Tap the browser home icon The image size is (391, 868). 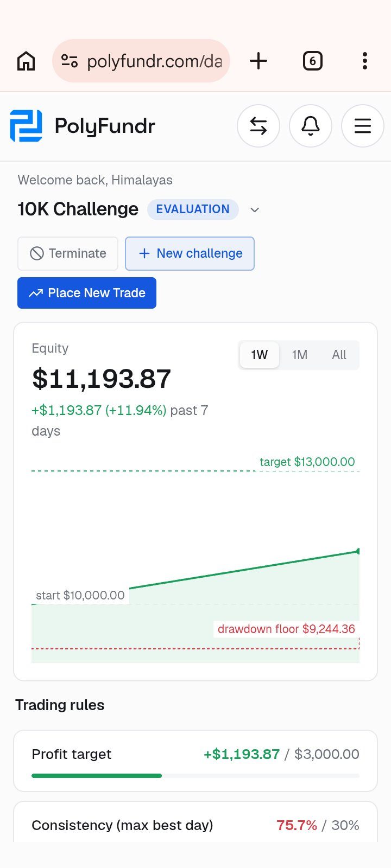(26, 61)
